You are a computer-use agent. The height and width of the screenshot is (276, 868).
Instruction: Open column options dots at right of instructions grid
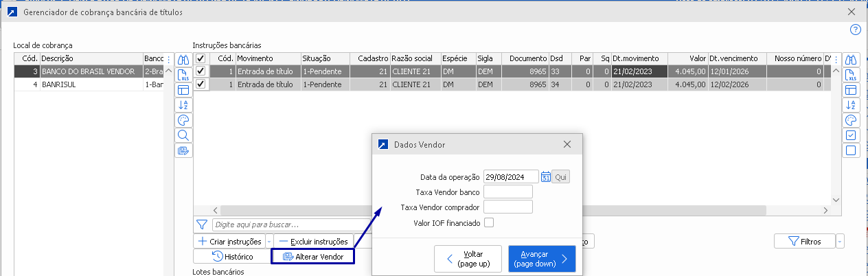point(836,59)
